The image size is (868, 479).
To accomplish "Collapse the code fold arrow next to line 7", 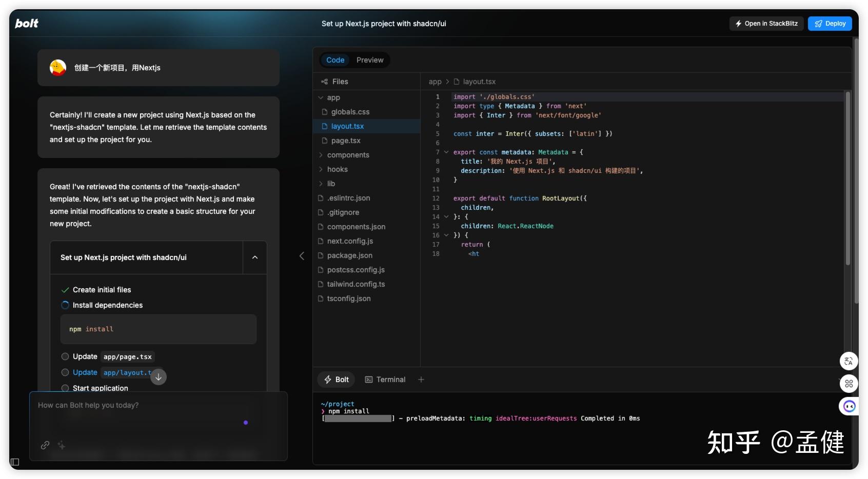I will click(446, 152).
